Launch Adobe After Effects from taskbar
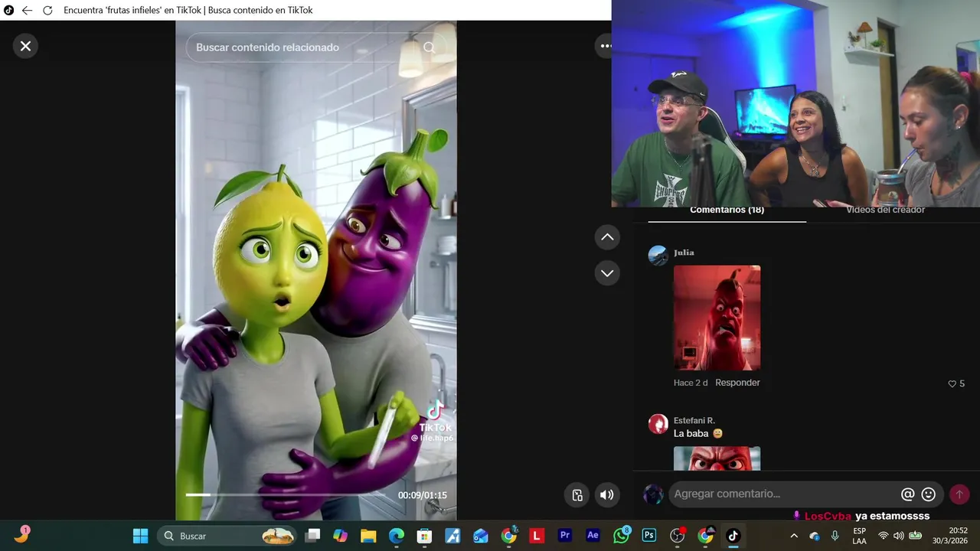 (x=593, y=536)
